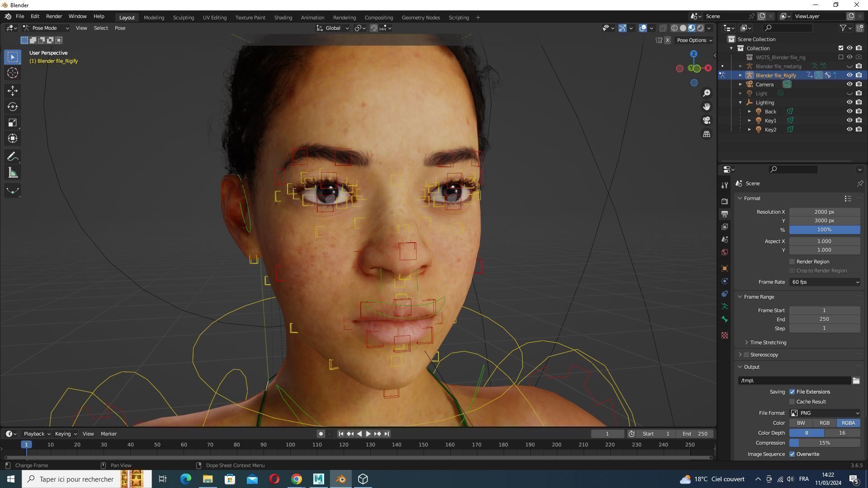
Task: Switch to the Sculpting workspace tab
Action: point(183,17)
